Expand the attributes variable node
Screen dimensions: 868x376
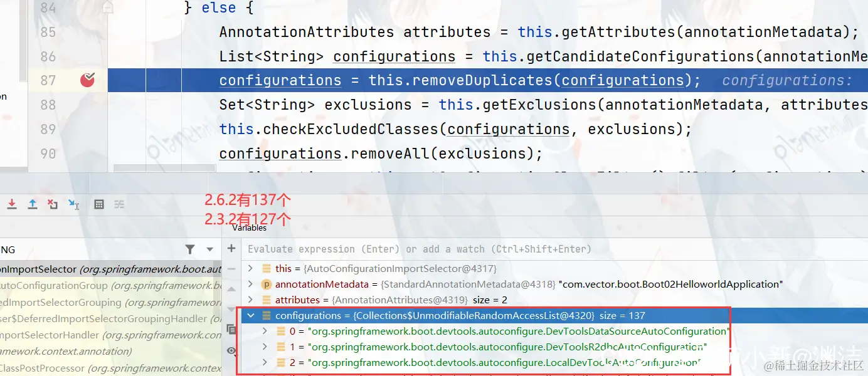pos(251,300)
